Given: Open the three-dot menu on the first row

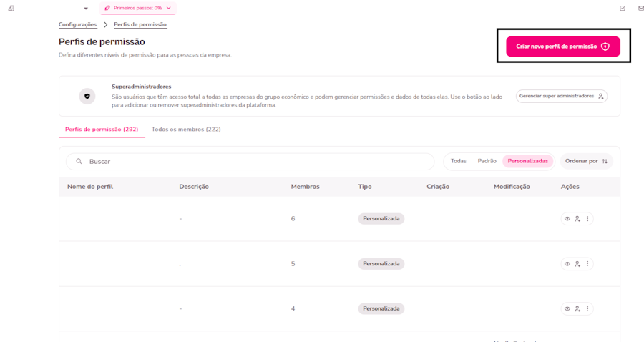Looking at the screenshot, I should pos(587,219).
